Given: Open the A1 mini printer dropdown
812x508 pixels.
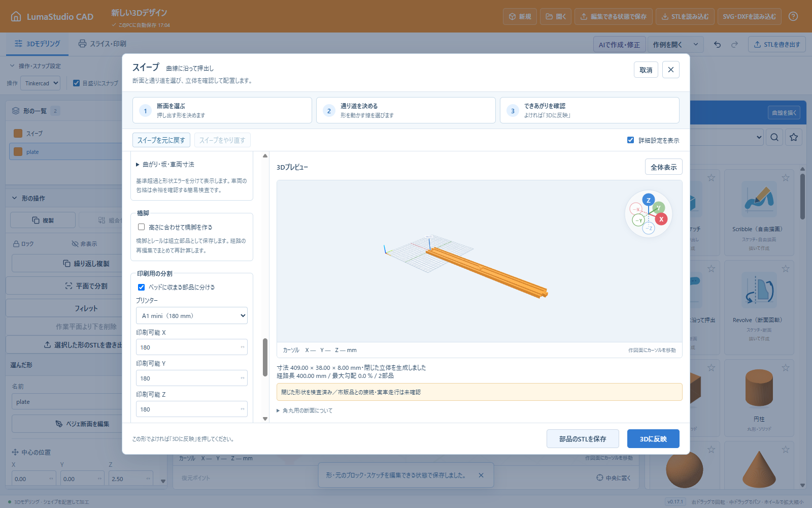Looking at the screenshot, I should pos(192,315).
